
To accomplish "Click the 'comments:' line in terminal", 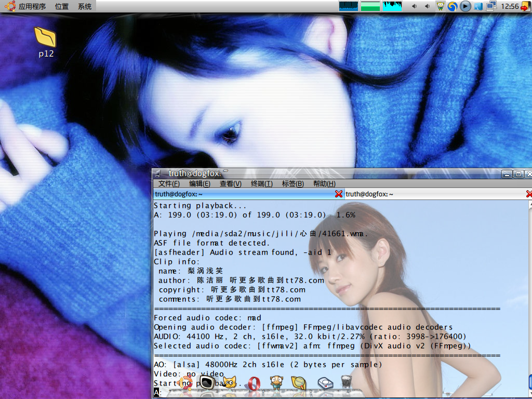I will click(x=230, y=299).
